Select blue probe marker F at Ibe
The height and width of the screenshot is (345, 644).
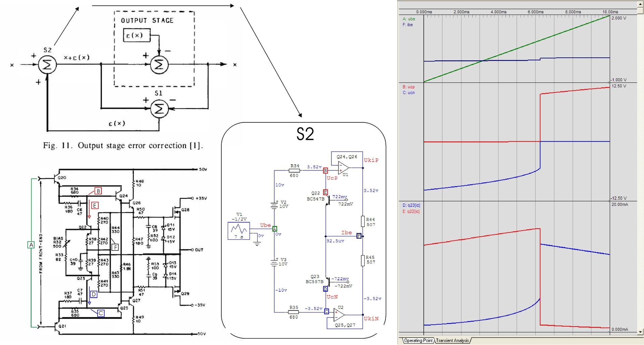359,236
